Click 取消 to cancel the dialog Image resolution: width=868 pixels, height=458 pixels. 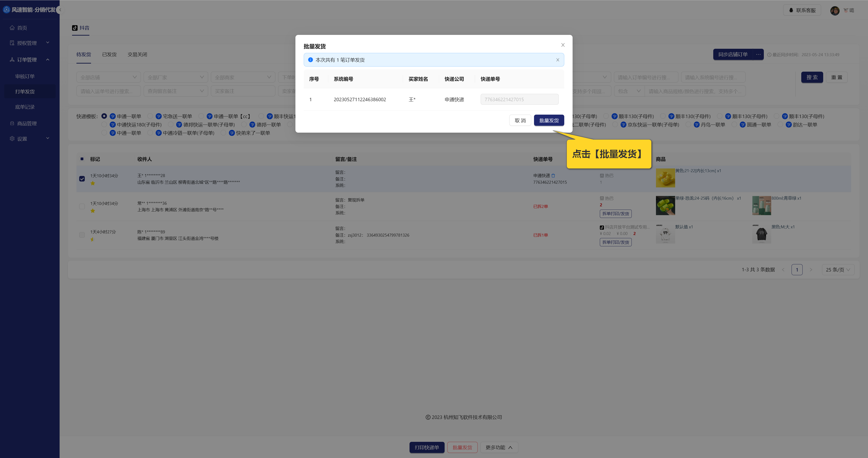tap(520, 120)
